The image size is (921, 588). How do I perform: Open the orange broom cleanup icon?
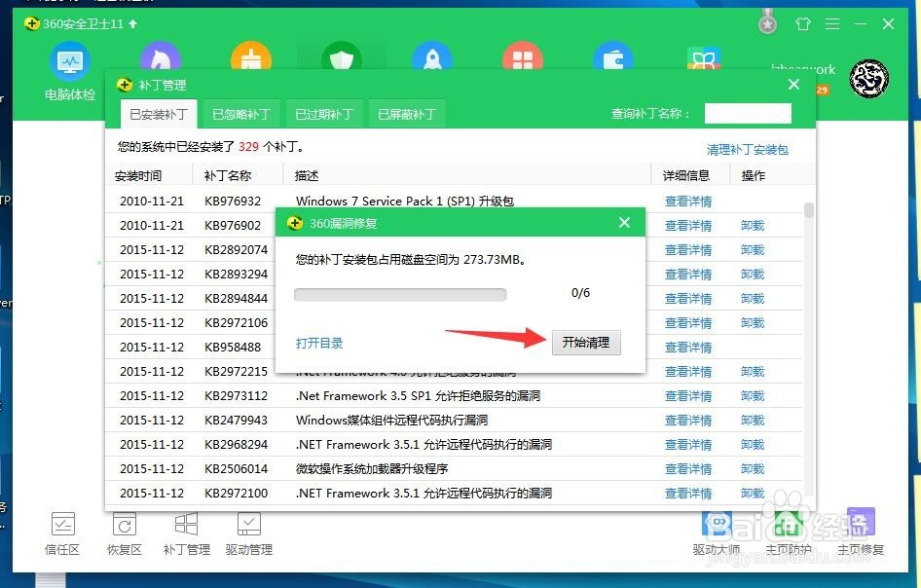(251, 57)
